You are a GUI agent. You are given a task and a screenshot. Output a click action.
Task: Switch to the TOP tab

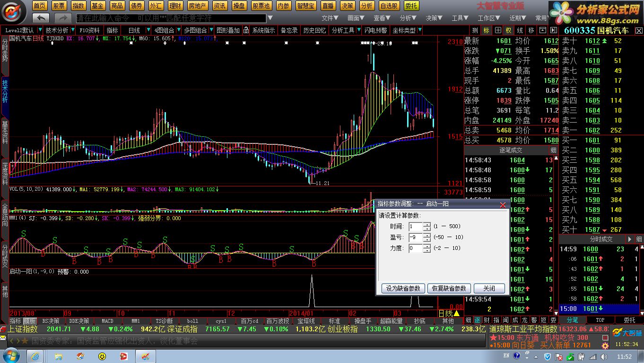600,320
